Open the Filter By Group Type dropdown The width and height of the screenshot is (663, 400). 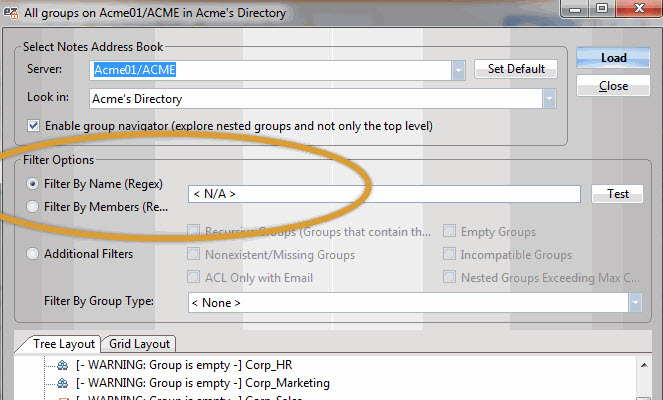(x=632, y=302)
